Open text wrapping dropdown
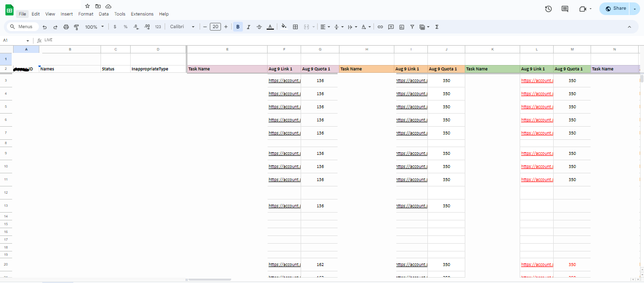Image resolution: width=644 pixels, height=283 pixels. click(x=353, y=27)
